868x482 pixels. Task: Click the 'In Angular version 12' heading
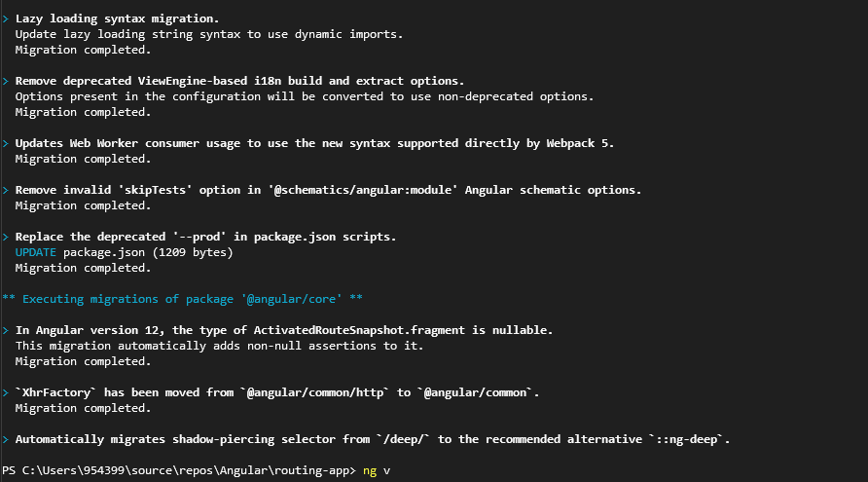click(x=284, y=330)
